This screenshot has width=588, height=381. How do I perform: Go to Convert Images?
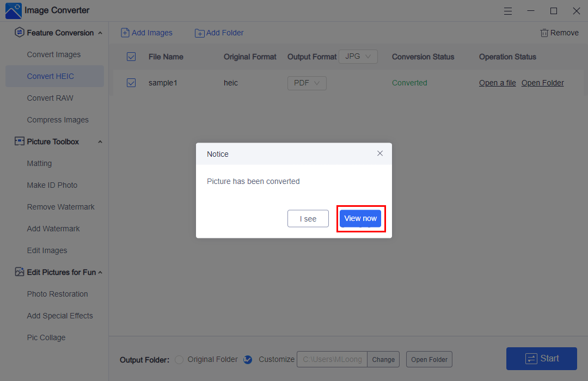click(54, 54)
